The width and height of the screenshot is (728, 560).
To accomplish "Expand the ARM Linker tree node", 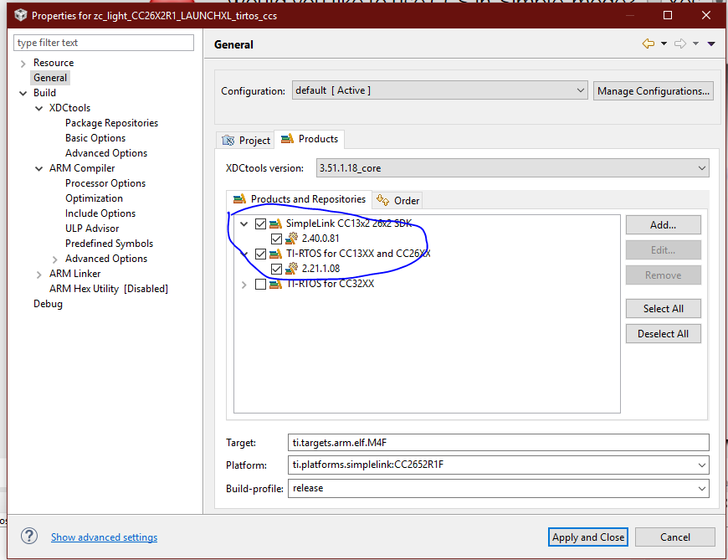I will [x=39, y=275].
